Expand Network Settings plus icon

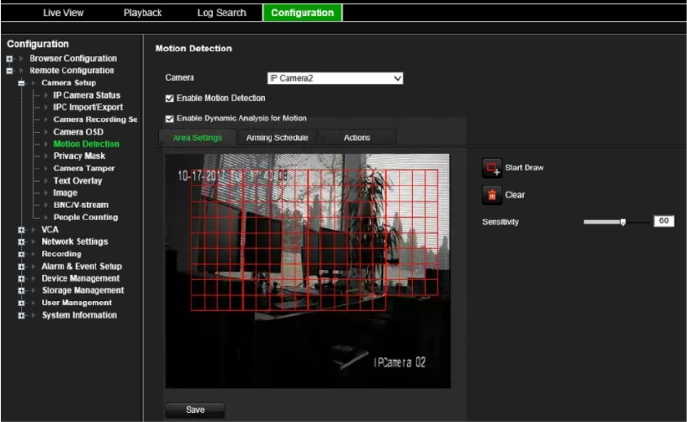tap(21, 242)
